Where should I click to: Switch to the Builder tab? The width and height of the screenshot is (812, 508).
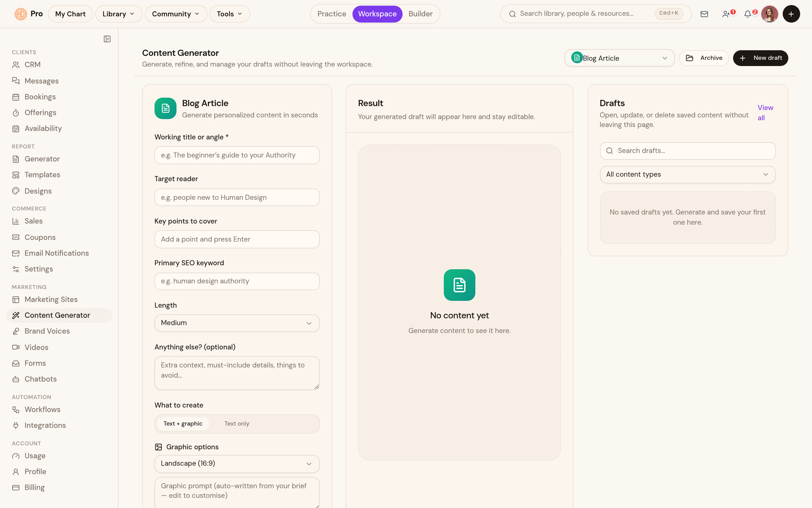click(x=420, y=14)
